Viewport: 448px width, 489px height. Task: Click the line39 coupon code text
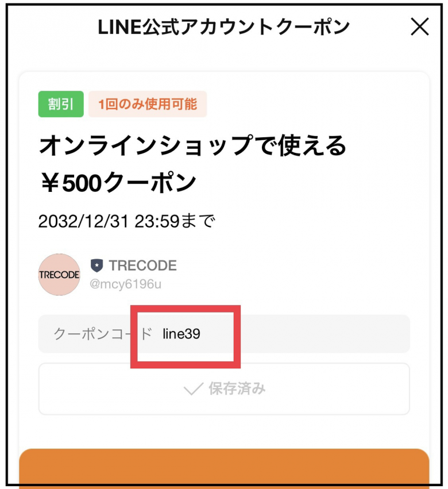(181, 334)
